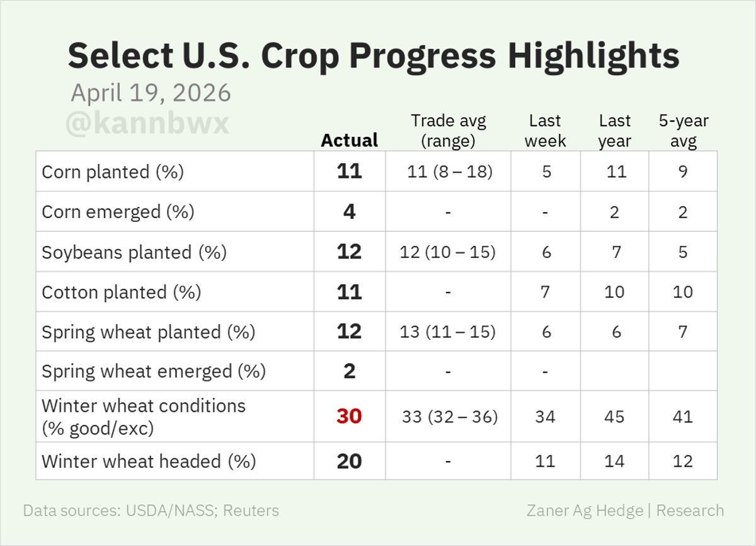Click the '5-year avg' column header
Image resolution: width=756 pixels, height=546 pixels.
coord(683,130)
